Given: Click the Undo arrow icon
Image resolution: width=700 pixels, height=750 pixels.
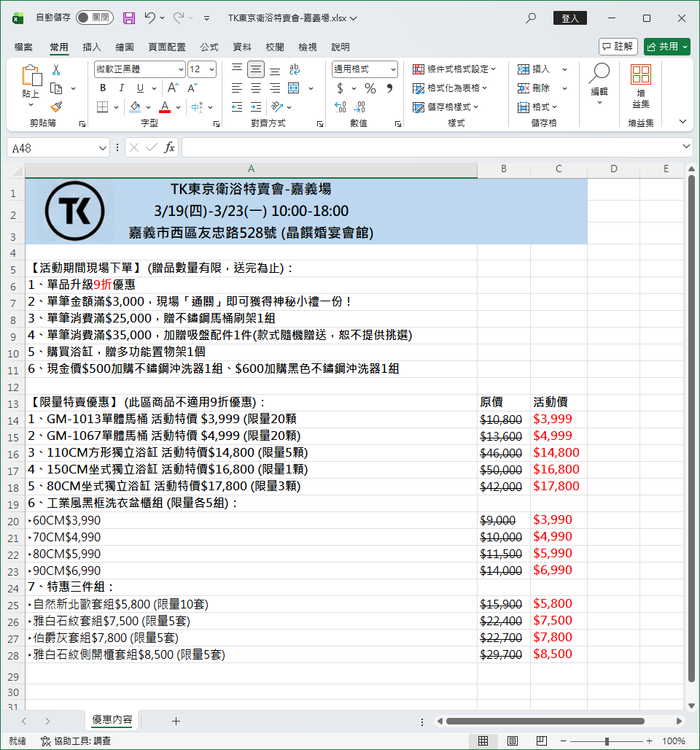Looking at the screenshot, I should 149,18.
